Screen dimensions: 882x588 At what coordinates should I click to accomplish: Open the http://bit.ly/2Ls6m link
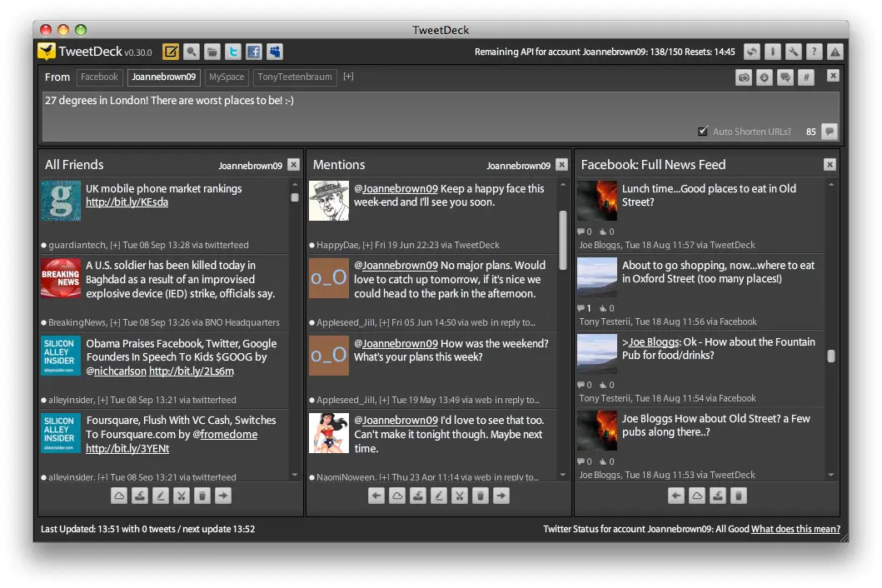point(192,371)
